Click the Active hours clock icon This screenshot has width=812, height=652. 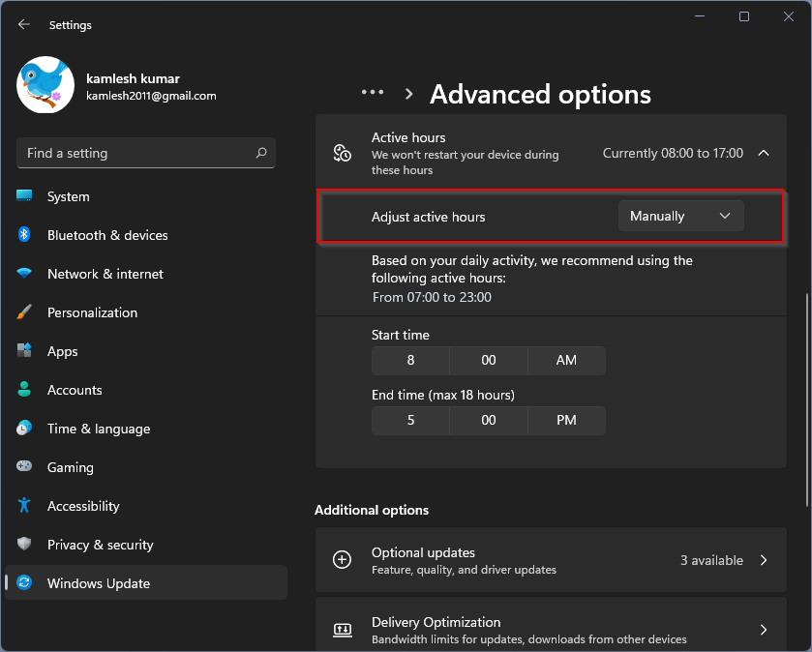342,152
